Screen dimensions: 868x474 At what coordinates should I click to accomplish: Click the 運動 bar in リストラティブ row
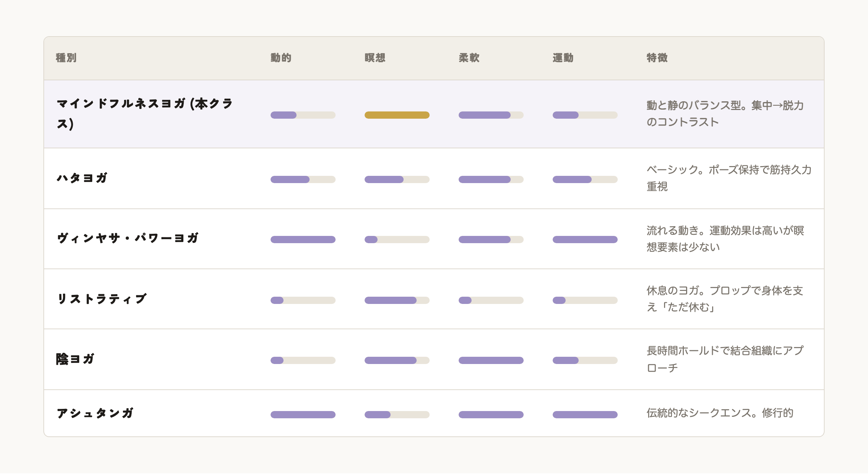point(585,300)
